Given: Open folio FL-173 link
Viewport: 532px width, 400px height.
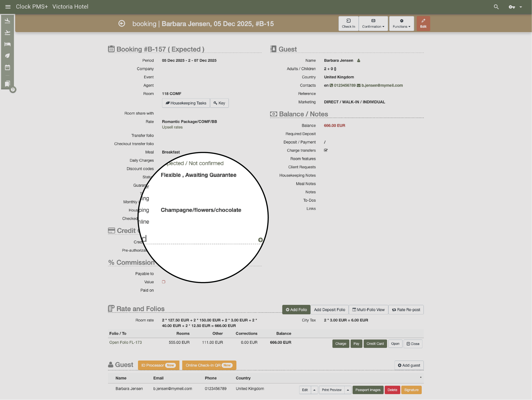Looking at the screenshot, I should 125,342.
